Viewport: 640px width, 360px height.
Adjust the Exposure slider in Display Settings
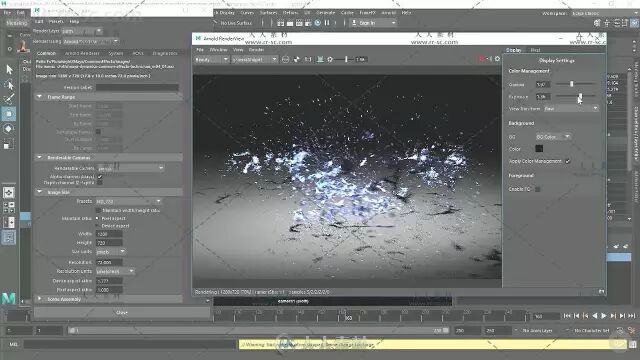coord(580,96)
